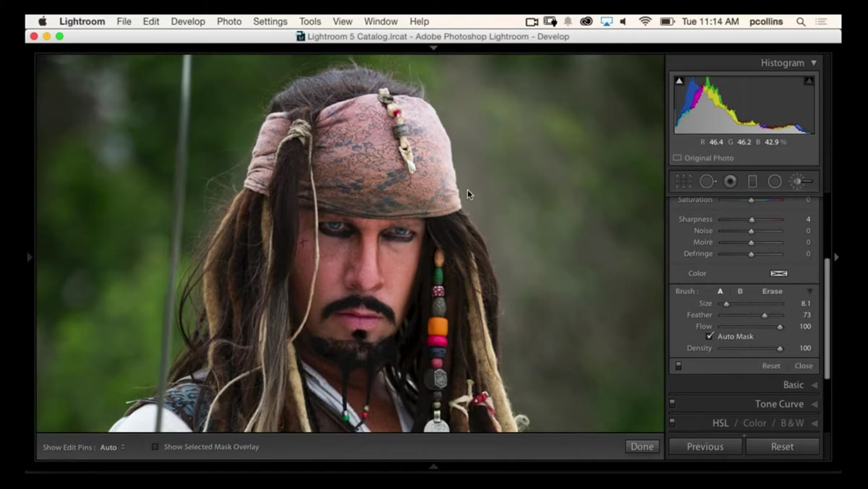Click the battery status icon

667,22
